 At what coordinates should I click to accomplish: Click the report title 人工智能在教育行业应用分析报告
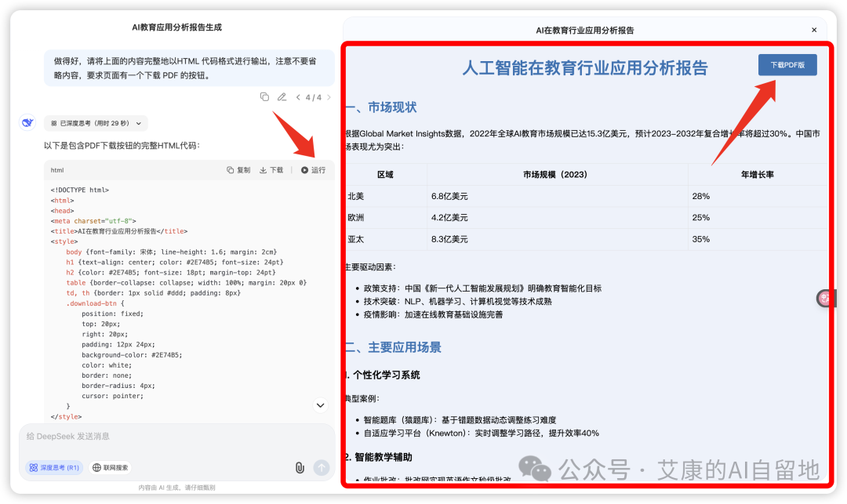(x=585, y=68)
